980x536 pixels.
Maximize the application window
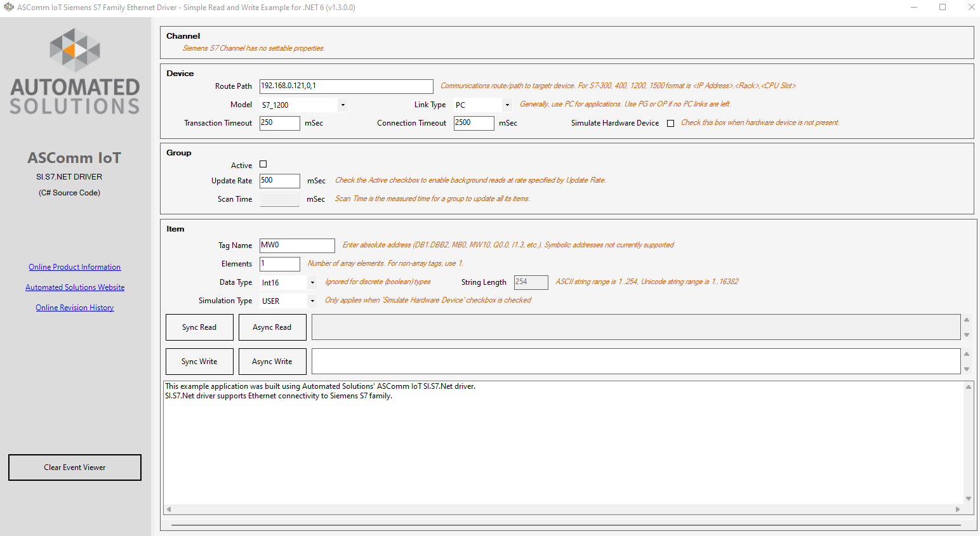[943, 8]
